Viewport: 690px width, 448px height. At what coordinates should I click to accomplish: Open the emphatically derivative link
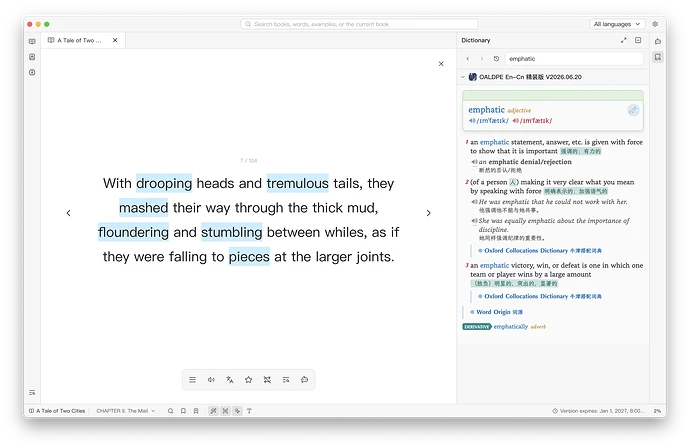(x=510, y=327)
